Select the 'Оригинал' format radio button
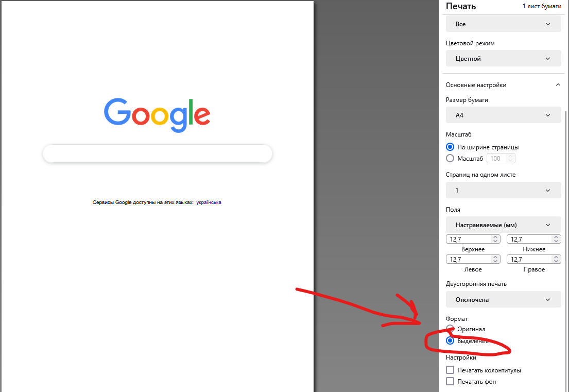 pyautogui.click(x=450, y=329)
